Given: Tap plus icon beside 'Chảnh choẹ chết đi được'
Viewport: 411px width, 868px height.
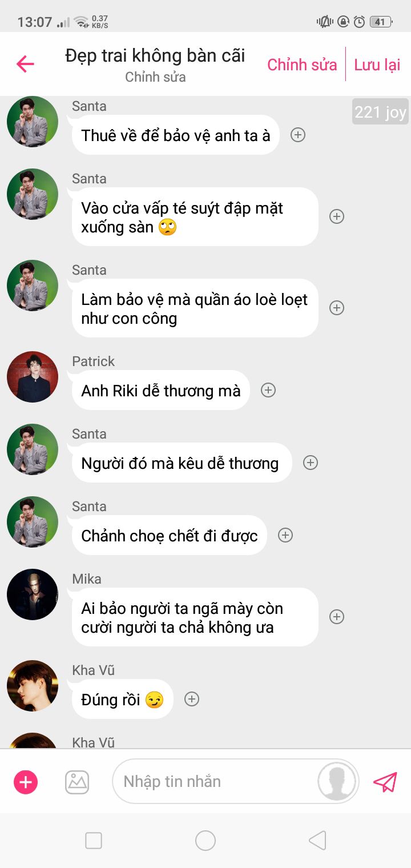Looking at the screenshot, I should click(x=285, y=535).
